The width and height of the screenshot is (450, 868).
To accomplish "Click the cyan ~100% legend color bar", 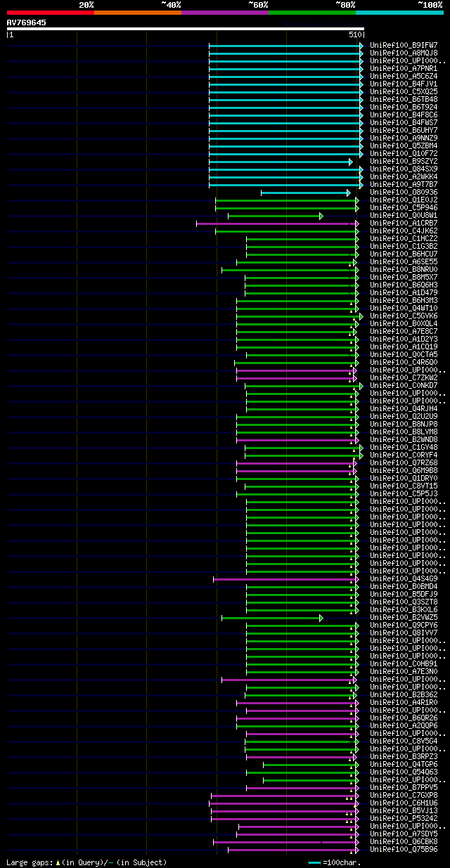I will (399, 13).
